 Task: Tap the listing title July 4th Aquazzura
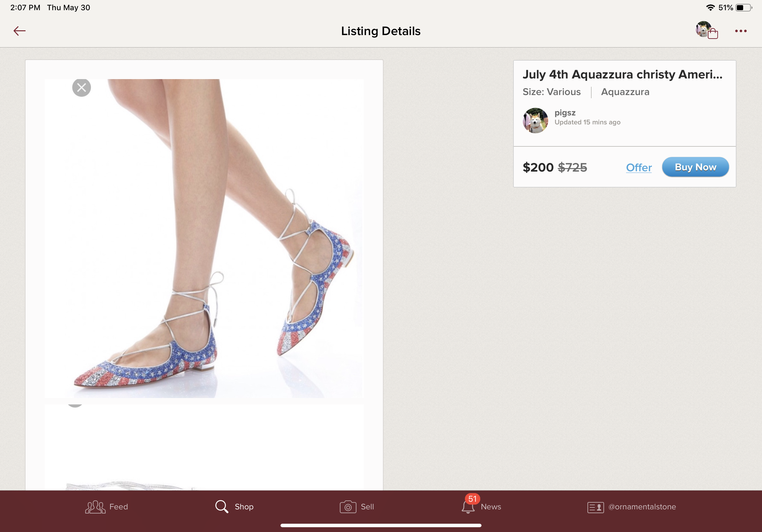click(x=622, y=74)
